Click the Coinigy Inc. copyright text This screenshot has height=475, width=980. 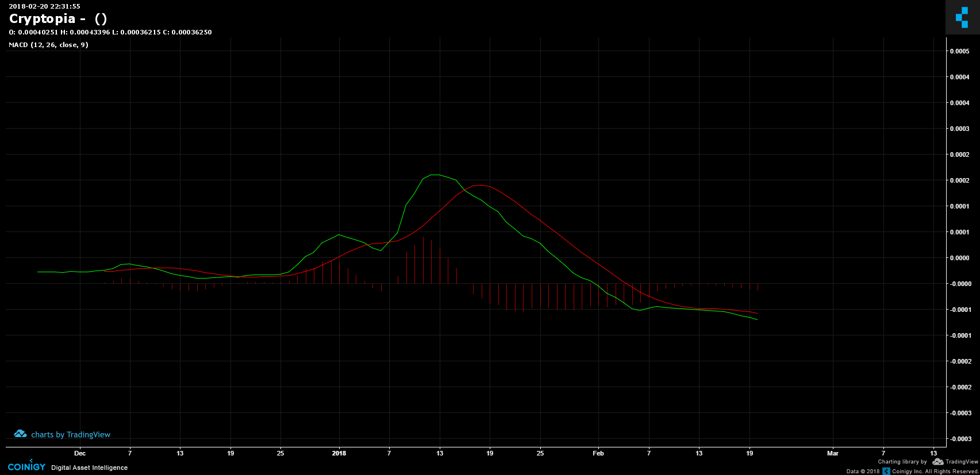pos(935,472)
